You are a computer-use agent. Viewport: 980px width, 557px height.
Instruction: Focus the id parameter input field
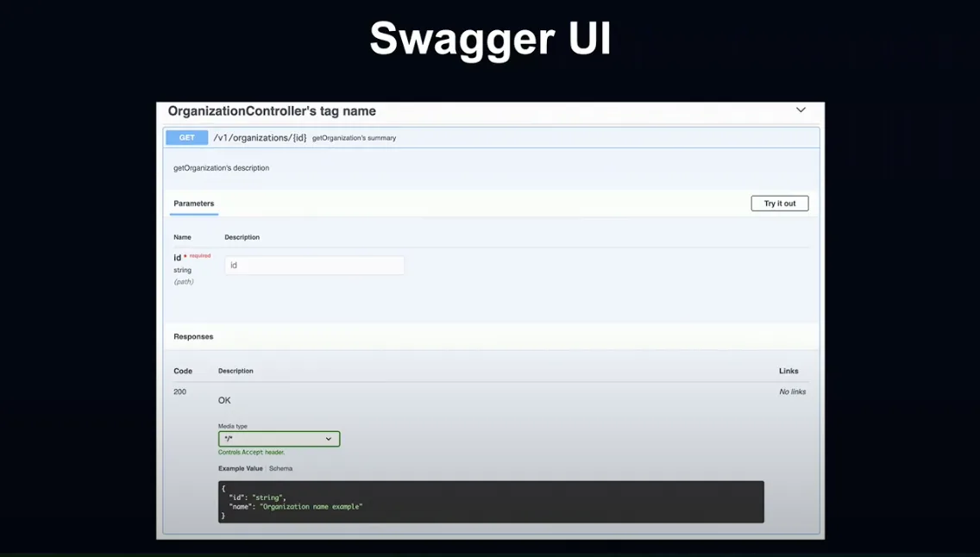(314, 266)
